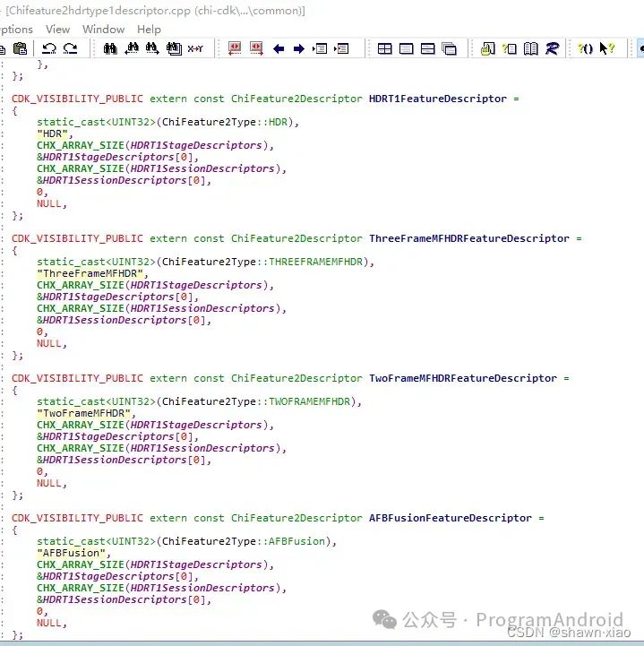Click the question mark window icon
This screenshot has width=644, height=646.
click(x=510, y=48)
